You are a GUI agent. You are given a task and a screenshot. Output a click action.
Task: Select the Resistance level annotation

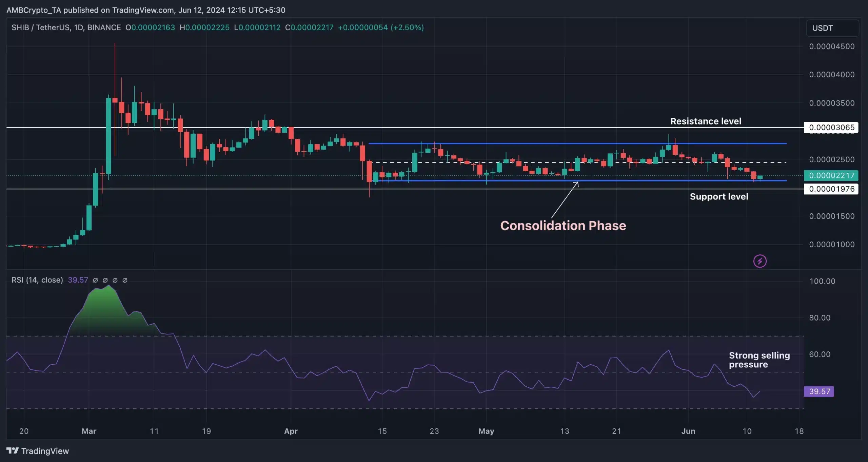[706, 121]
